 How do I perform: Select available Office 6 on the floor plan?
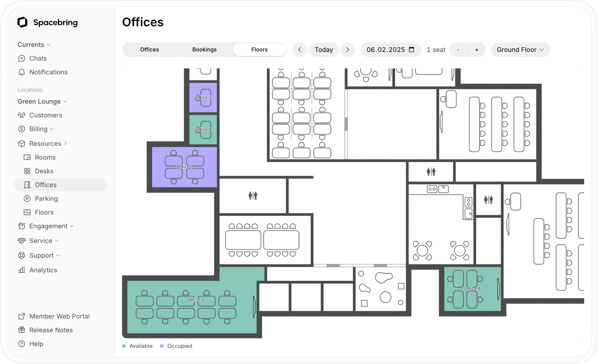coord(472,288)
